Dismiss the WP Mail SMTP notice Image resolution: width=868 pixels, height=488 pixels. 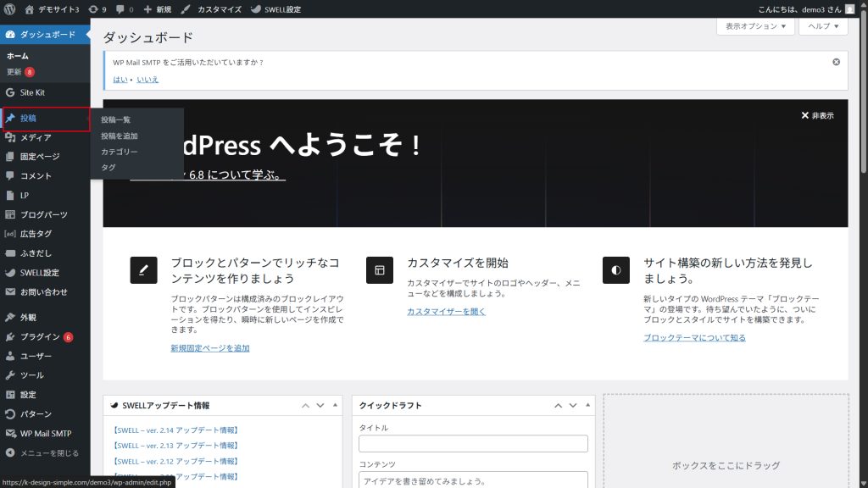click(x=836, y=62)
